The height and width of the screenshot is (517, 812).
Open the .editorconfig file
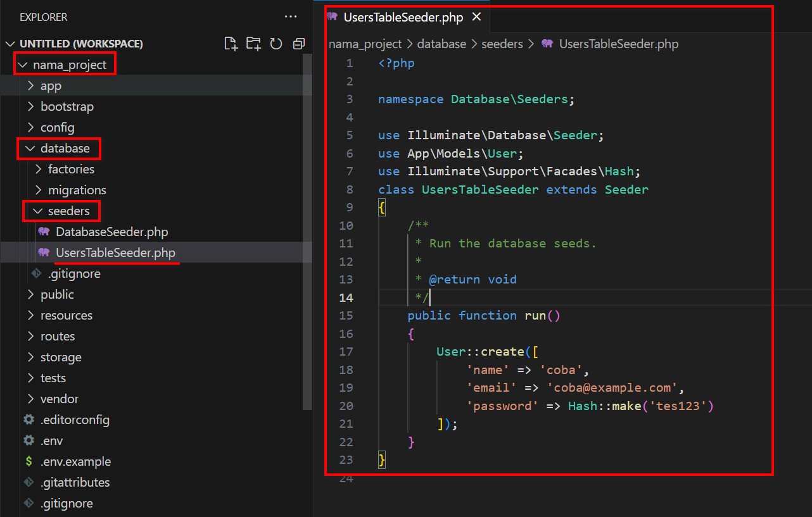tap(75, 420)
